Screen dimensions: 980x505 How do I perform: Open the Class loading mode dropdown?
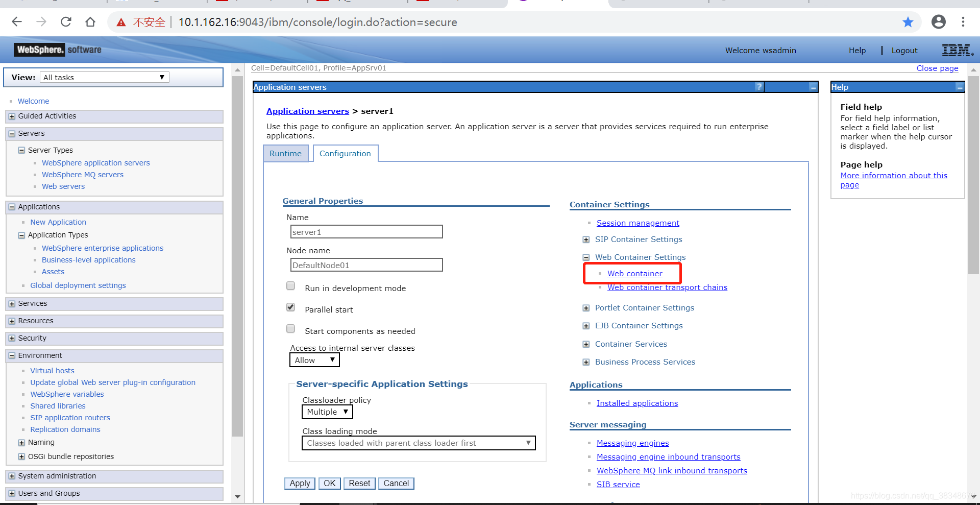click(x=419, y=443)
